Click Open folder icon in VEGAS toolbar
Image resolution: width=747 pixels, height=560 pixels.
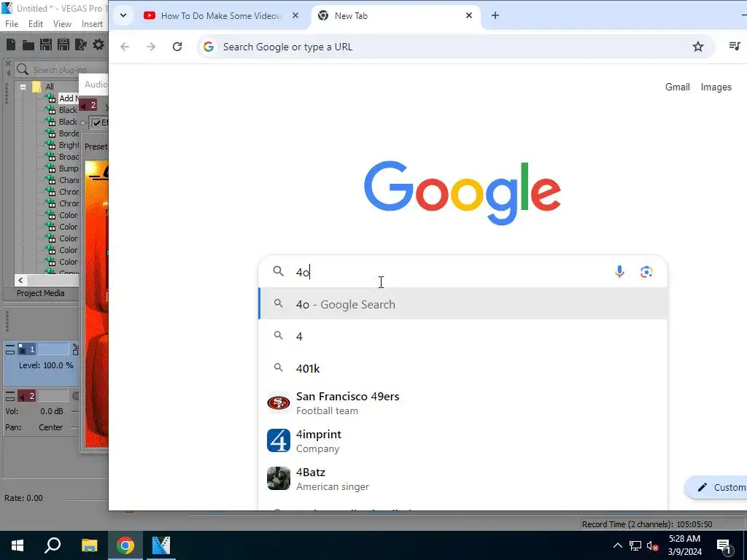pyautogui.click(x=28, y=44)
